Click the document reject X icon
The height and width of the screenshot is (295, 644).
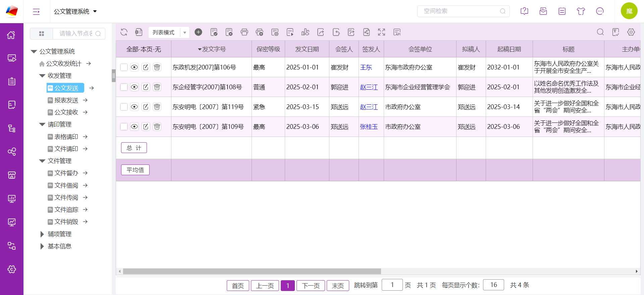229,32
